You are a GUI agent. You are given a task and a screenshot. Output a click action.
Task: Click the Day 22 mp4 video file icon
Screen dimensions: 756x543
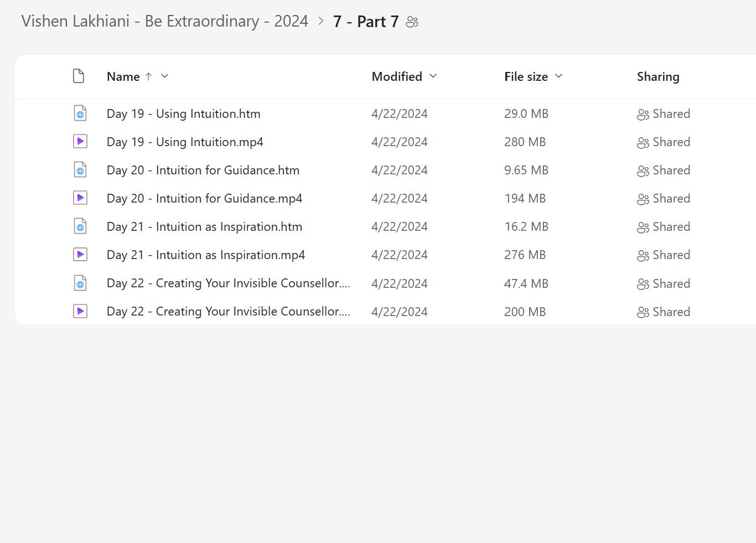click(x=80, y=312)
